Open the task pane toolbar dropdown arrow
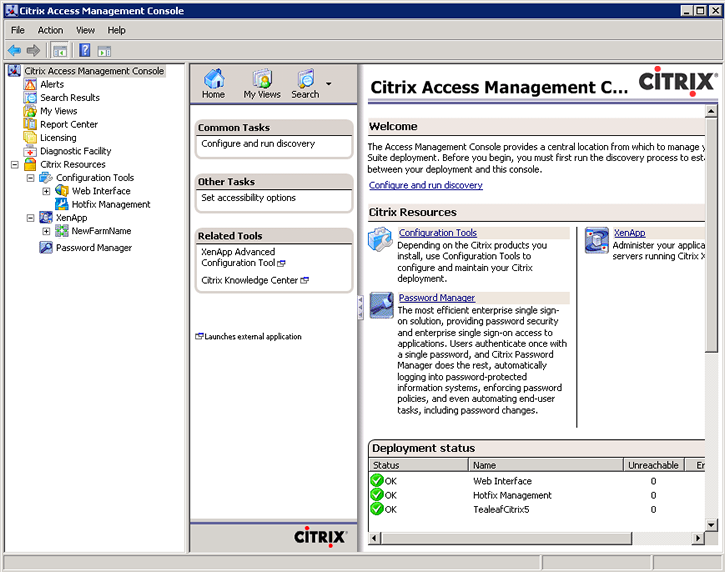The image size is (725, 572). [x=329, y=84]
